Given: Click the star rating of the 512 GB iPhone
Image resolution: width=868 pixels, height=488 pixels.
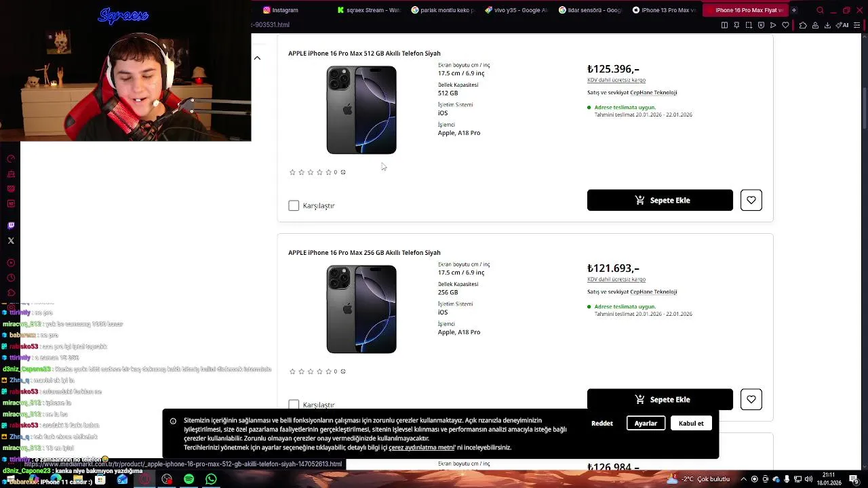Looking at the screenshot, I should point(311,172).
